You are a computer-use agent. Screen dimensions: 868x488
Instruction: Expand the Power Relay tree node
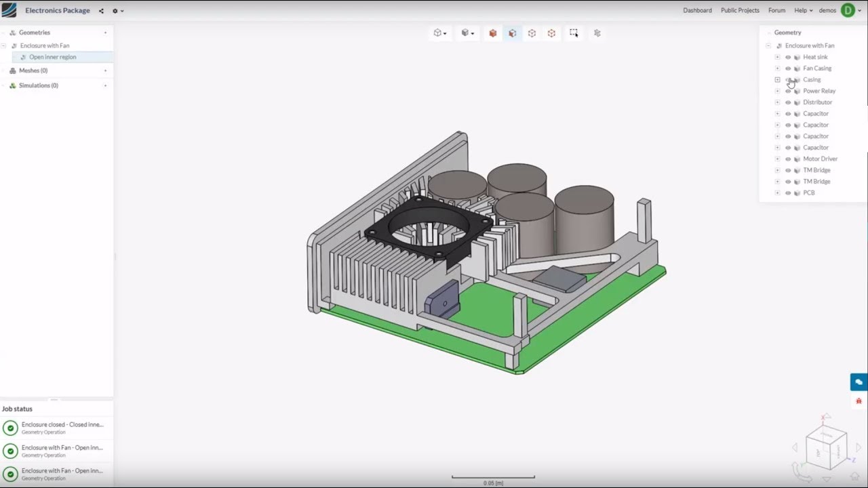pyautogui.click(x=778, y=91)
